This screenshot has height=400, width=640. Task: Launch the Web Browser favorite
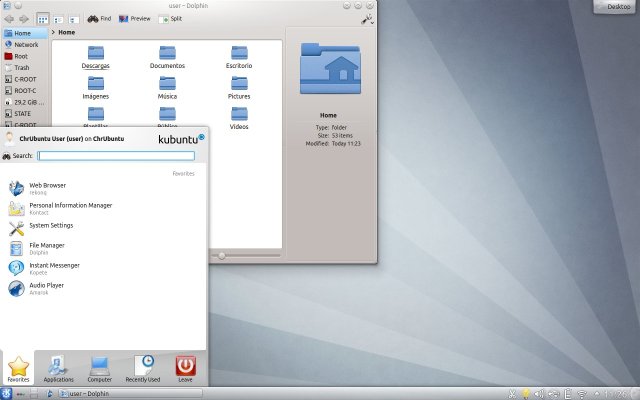47,187
